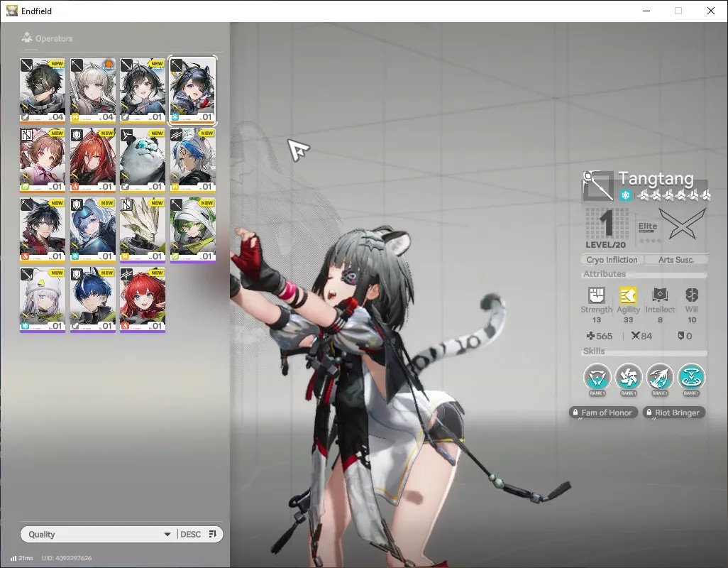728x568 pixels.
Task: Select the brown-haired girl in pink operator card
Action: [43, 160]
